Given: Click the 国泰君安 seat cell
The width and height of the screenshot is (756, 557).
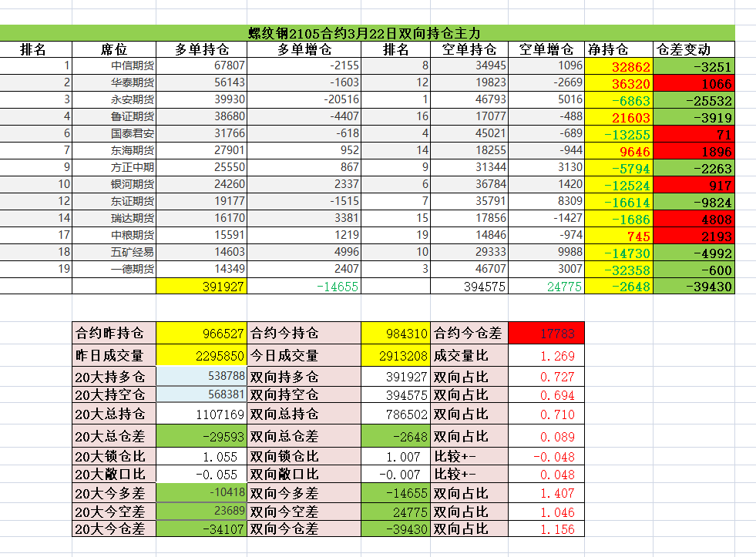Looking at the screenshot, I should 114,134.
